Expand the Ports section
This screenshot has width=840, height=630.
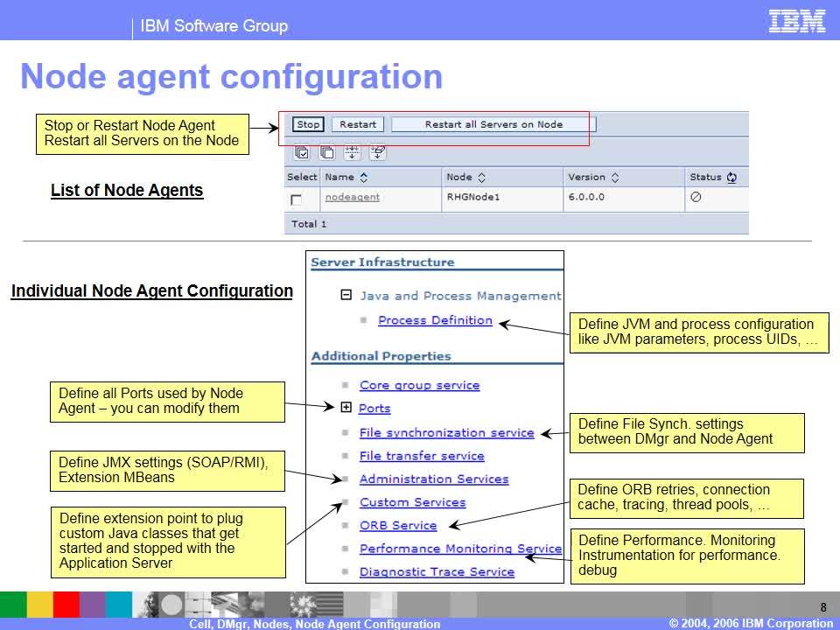(x=346, y=407)
